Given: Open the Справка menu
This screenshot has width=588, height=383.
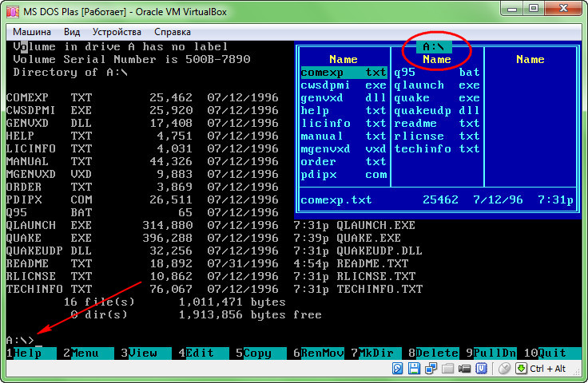Looking at the screenshot, I should pyautogui.click(x=173, y=32).
